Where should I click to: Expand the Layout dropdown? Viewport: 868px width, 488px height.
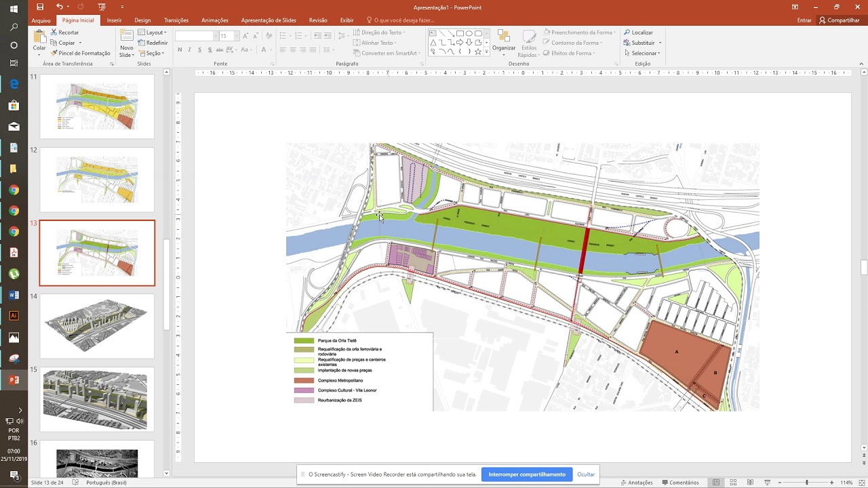pyautogui.click(x=153, y=33)
